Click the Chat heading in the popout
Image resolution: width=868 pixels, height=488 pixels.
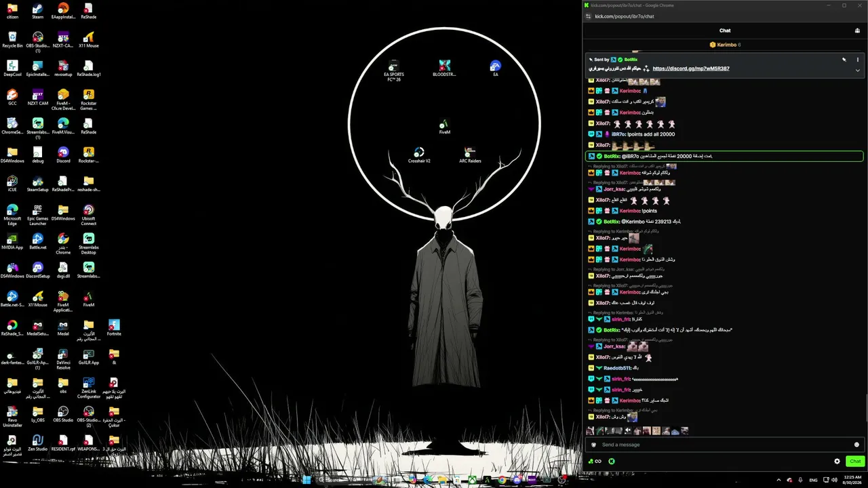[725, 30]
